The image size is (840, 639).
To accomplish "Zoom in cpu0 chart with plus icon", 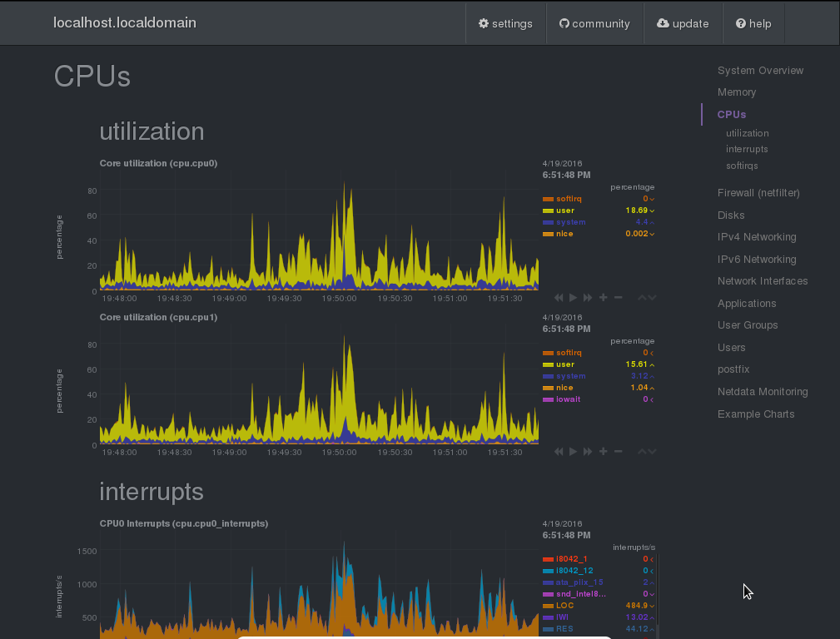I will [604, 298].
